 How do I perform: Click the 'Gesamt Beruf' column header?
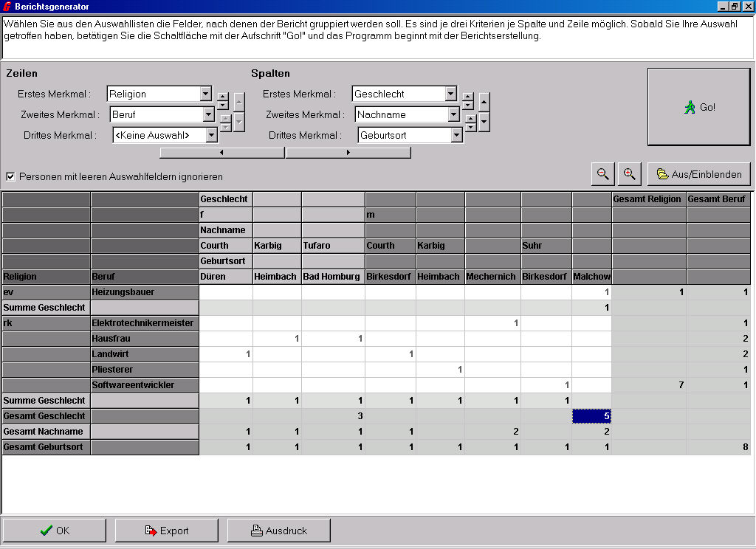[718, 199]
